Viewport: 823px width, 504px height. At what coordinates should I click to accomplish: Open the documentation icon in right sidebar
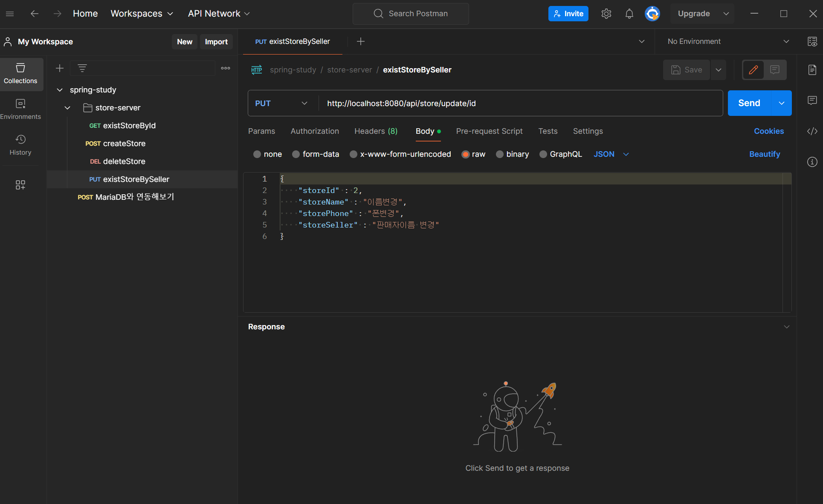point(812,70)
